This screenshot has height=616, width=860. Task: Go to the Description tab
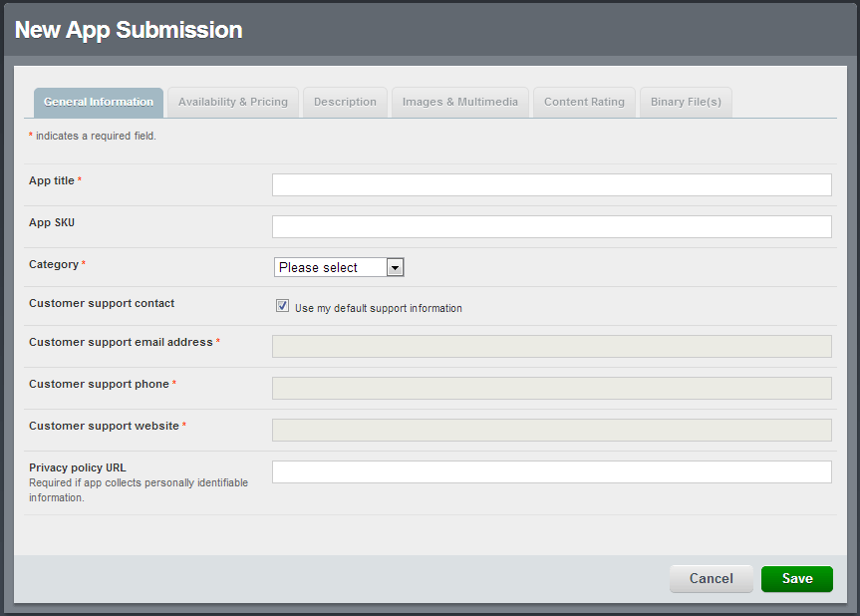(345, 103)
